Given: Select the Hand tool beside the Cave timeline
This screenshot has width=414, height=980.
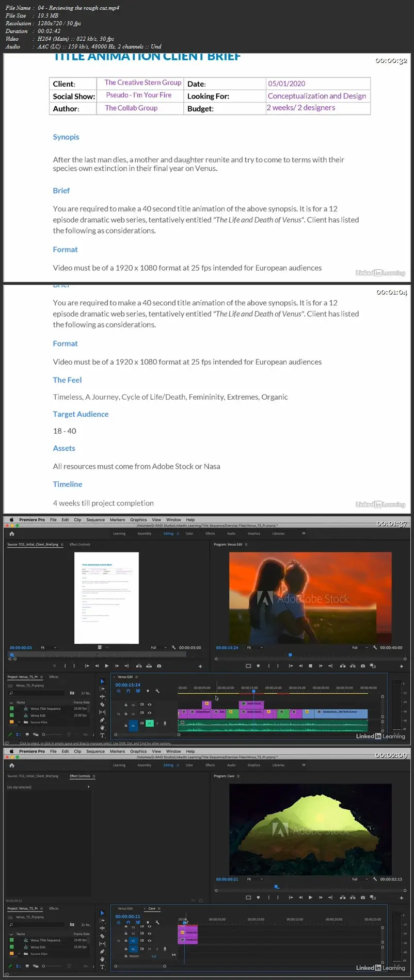Looking at the screenshot, I should (x=102, y=959).
